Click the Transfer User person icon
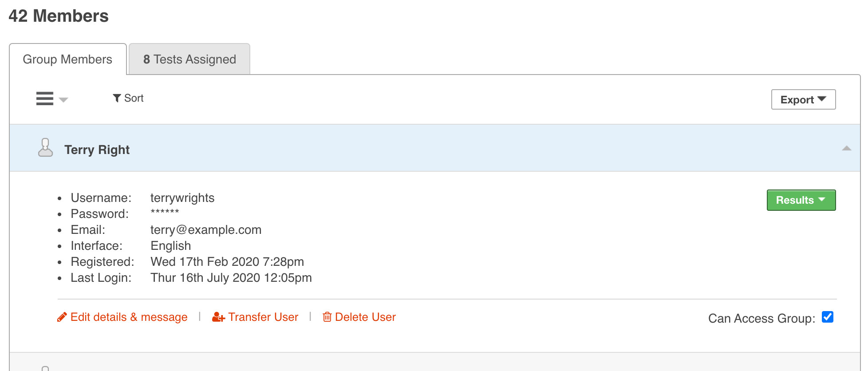The width and height of the screenshot is (868, 371). coord(218,317)
